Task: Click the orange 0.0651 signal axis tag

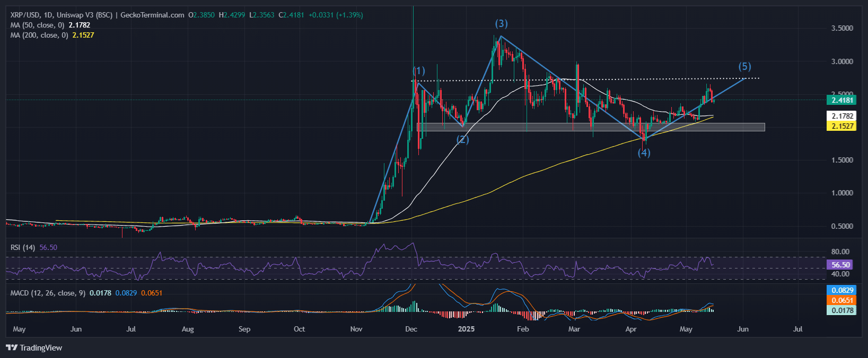Action: pyautogui.click(x=841, y=300)
